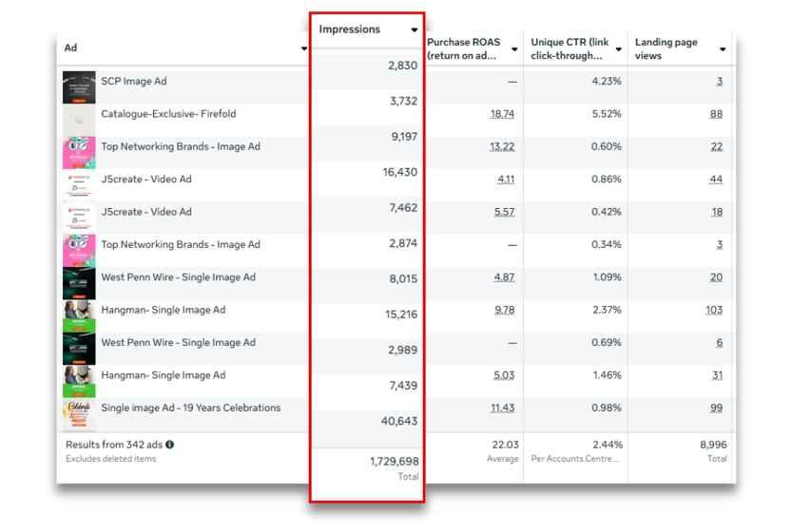Open the 13.22 ROAS value link

502,146
